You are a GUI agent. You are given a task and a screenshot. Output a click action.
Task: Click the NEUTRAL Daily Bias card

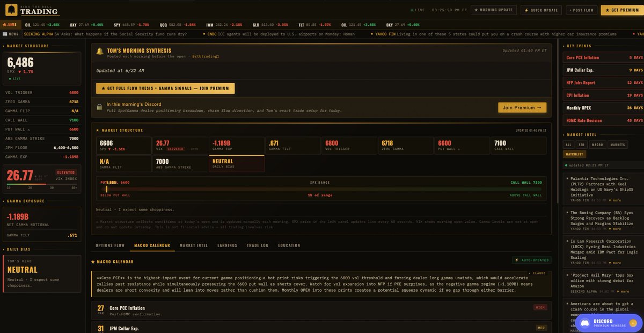pyautogui.click(x=236, y=163)
